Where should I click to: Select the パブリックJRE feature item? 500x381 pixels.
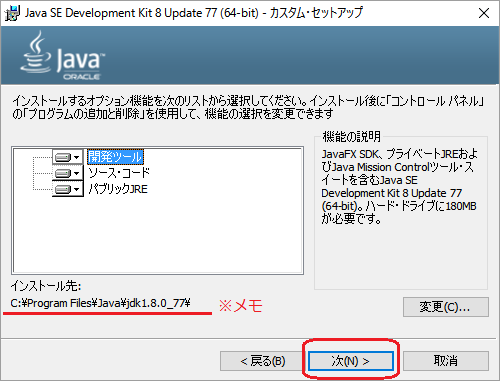[x=118, y=189]
